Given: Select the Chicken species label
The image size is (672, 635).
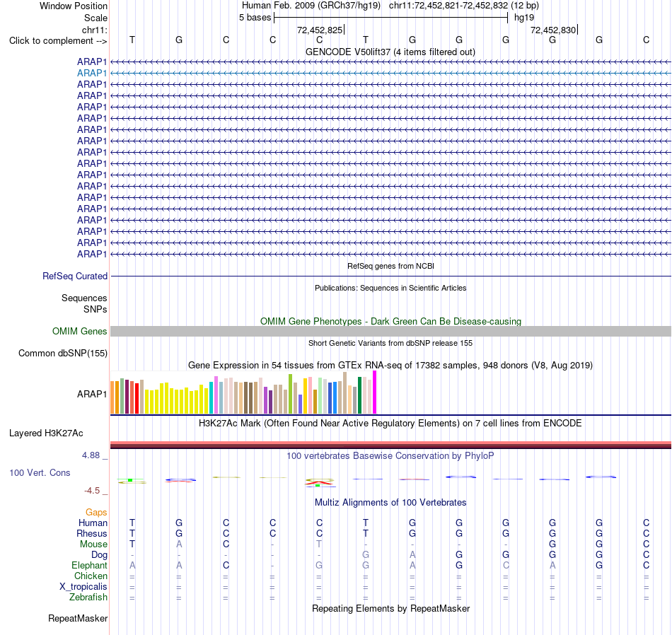Looking at the screenshot, I should [x=91, y=576].
